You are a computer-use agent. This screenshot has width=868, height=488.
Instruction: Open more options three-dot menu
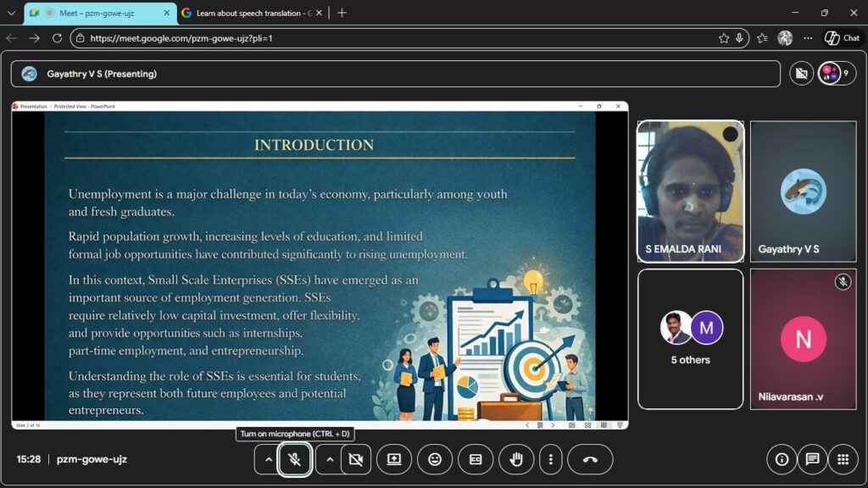[551, 459]
